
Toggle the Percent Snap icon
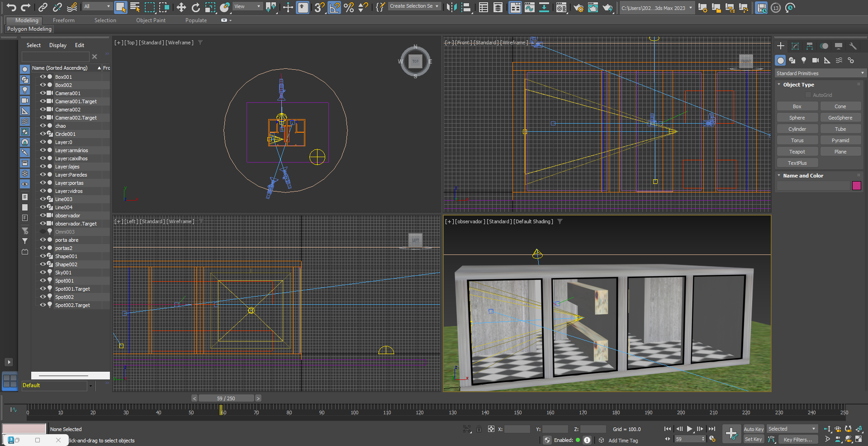[349, 7]
